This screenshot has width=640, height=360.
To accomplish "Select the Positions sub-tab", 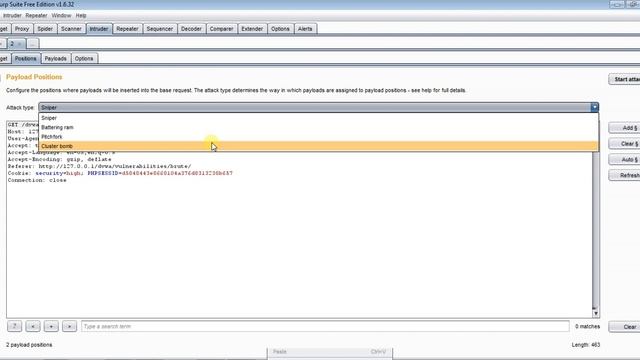I will click(26, 58).
